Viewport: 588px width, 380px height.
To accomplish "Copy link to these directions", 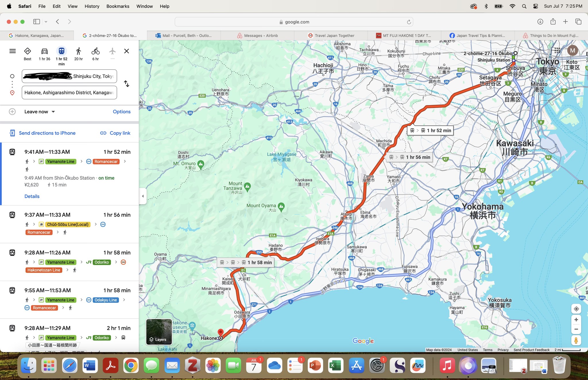I will (x=115, y=133).
